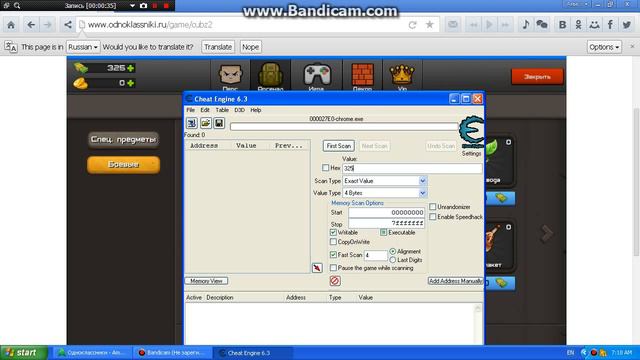
Task: Click the music note toolbar icon
Action: click(x=526, y=25)
